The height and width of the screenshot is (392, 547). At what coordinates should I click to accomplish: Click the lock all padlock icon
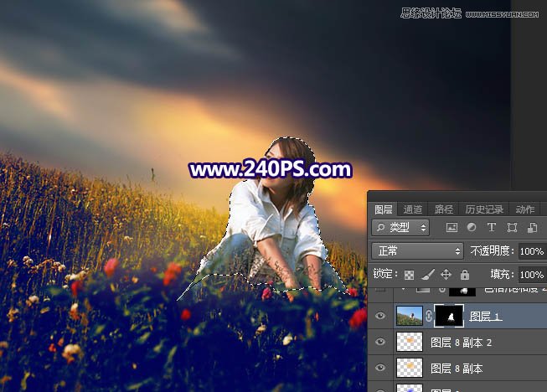coord(463,274)
